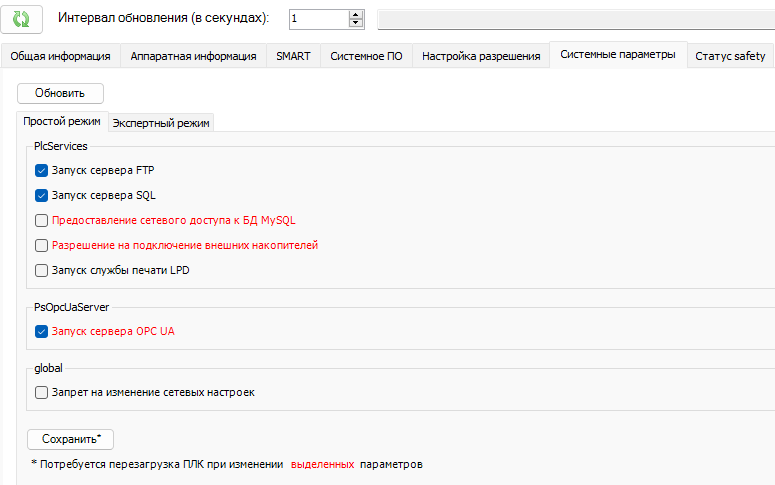This screenshot has height=485, width=775.
Task: Open the Общая информация tab
Action: tap(60, 56)
